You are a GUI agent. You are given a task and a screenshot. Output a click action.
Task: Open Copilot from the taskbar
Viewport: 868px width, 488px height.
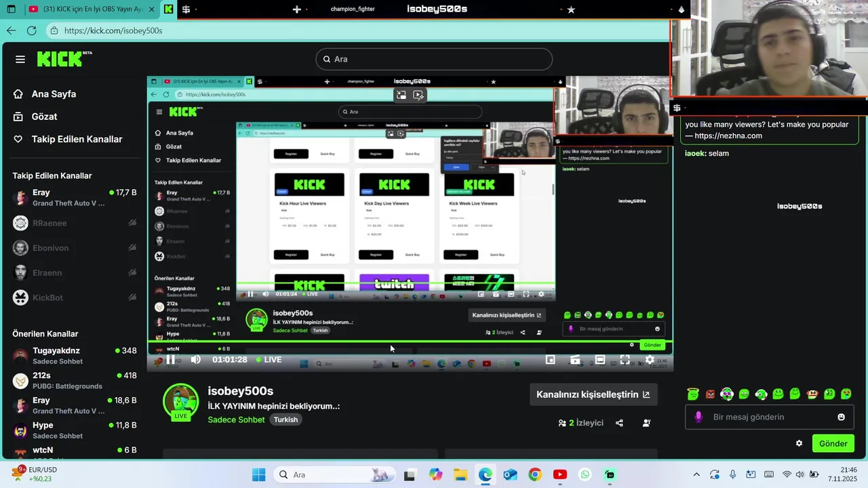[435, 474]
